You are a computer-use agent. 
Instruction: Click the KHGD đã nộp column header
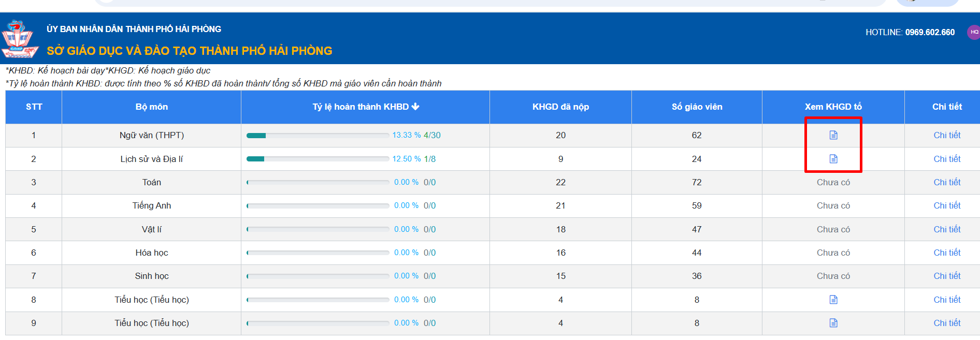(x=560, y=107)
